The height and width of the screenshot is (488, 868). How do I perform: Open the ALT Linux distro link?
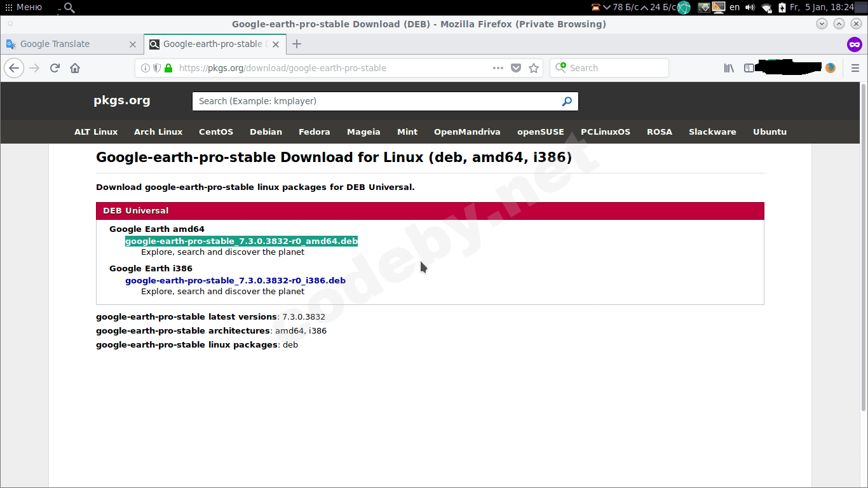[x=96, y=132]
